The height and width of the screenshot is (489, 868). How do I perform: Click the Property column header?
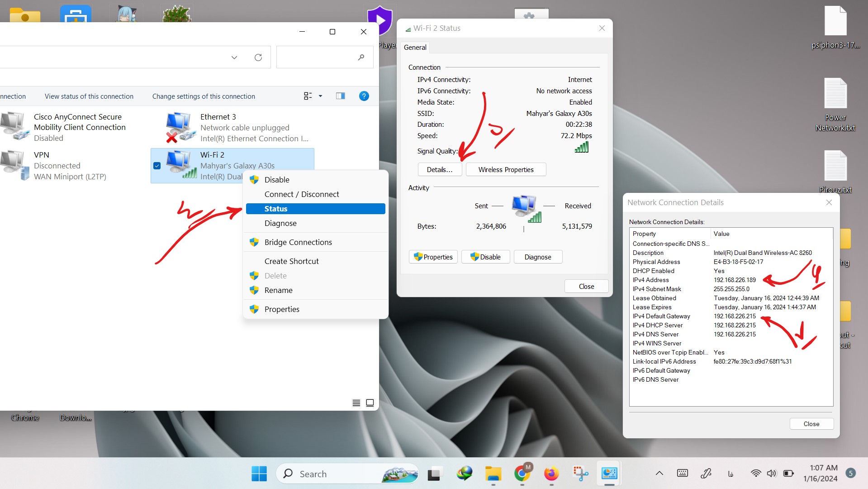[670, 234]
